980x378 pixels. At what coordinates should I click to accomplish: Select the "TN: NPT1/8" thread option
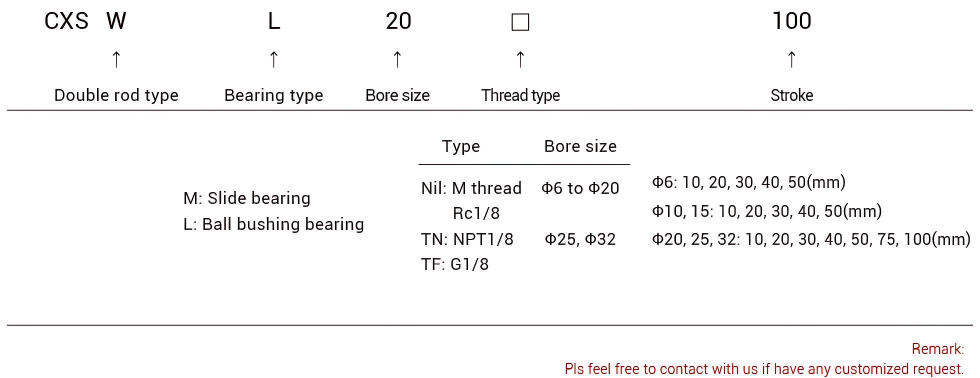point(467,239)
